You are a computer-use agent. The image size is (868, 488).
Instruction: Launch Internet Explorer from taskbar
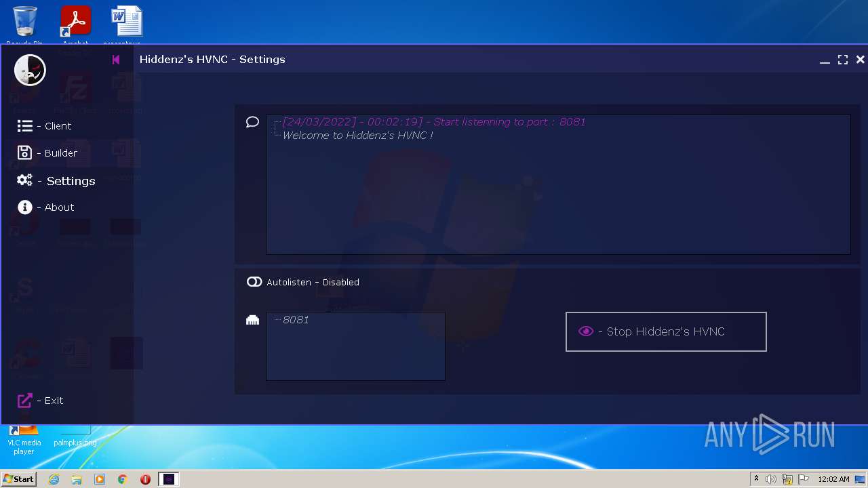[x=54, y=479]
